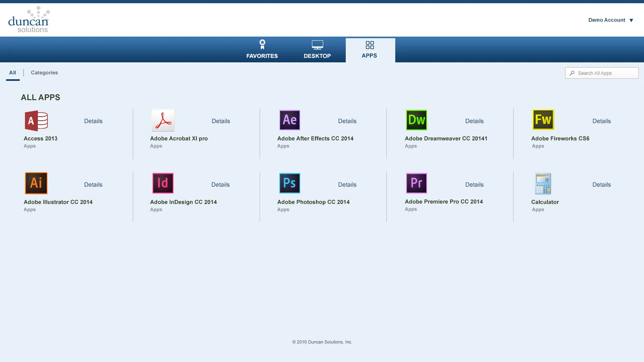Click the Adobe After Effects CC 2014 name

pos(316,138)
